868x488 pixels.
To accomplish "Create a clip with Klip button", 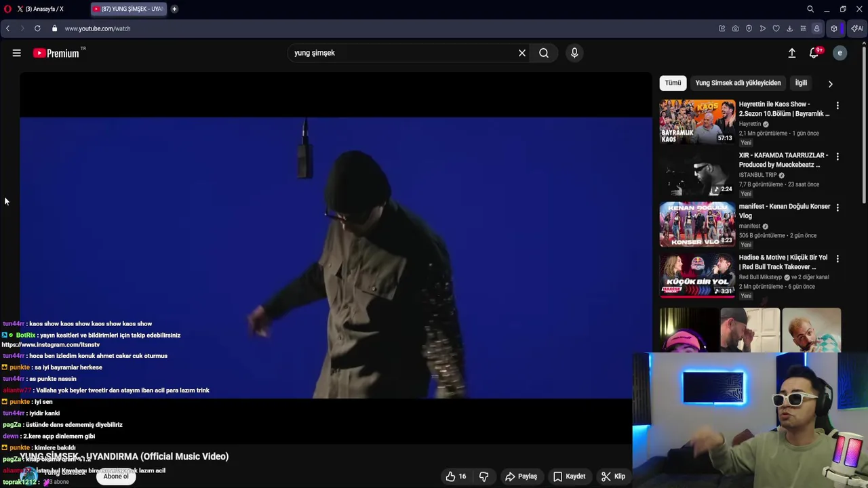I will coord(613,476).
